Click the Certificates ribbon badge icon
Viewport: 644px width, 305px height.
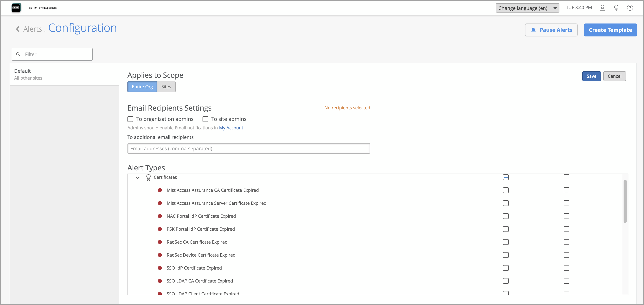click(x=148, y=177)
